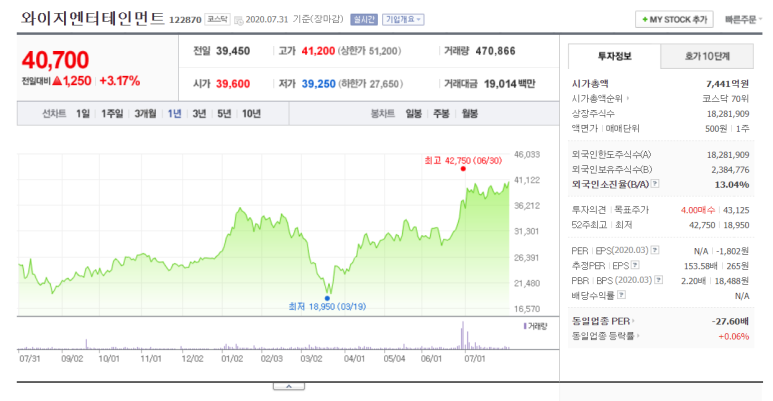Click the 거래량 volume legend

535,326
